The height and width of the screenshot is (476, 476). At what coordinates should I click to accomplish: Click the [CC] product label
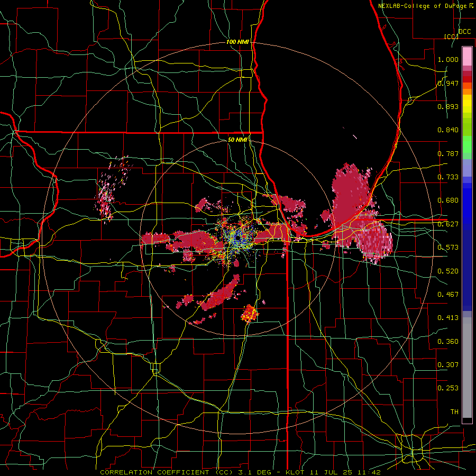click(451, 36)
